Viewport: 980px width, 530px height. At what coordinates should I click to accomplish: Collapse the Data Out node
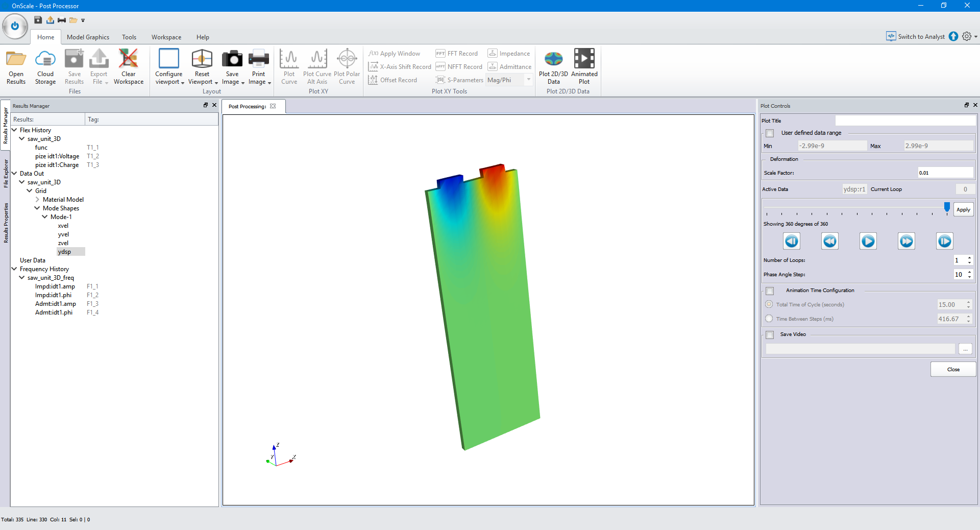(14, 173)
